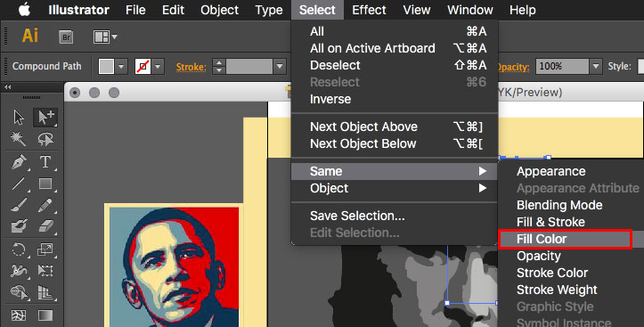Choose Next Object Below
Viewport: 644px width, 327px height.
pos(395,143)
